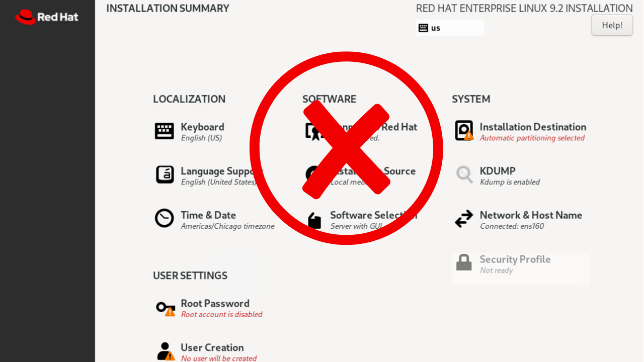Click the Keyboard layout icon under Localization

click(x=164, y=131)
